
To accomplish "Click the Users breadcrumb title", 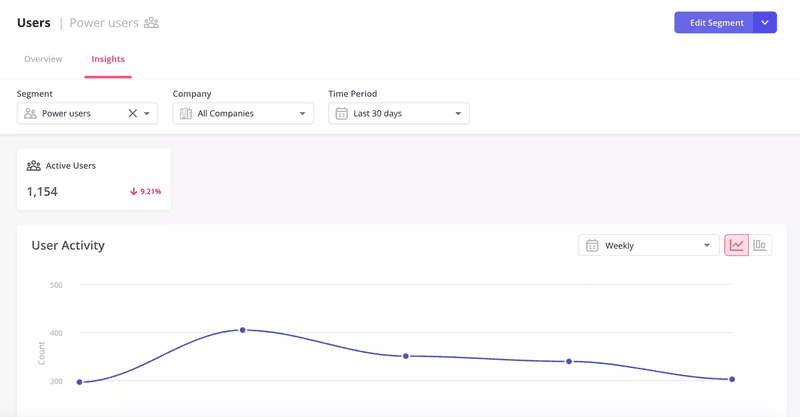I will [34, 23].
